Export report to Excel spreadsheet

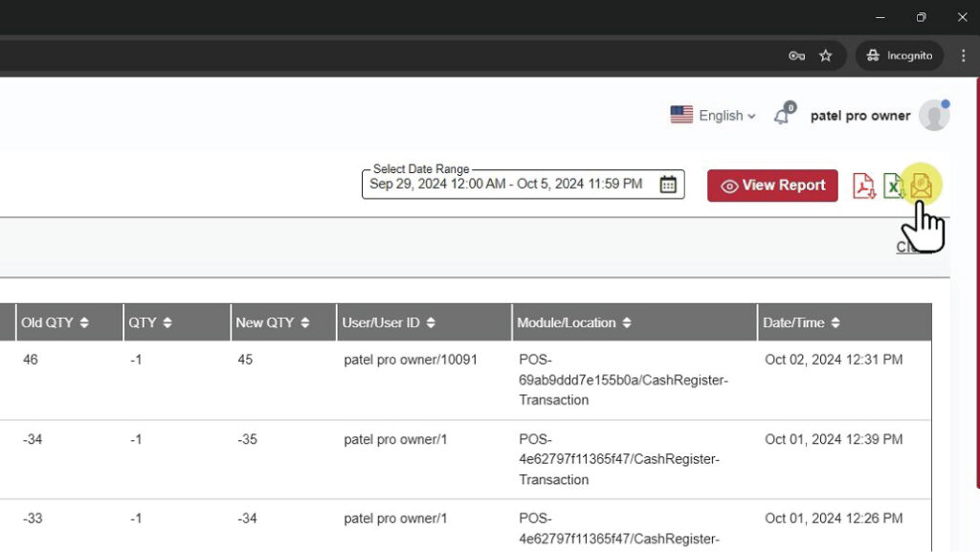coord(893,186)
